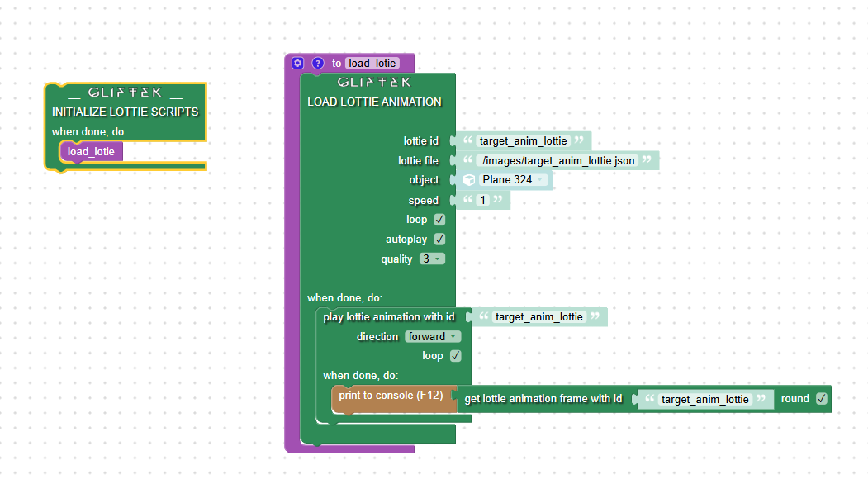This screenshot has width=868, height=484.
Task: Click id field in get lottie animation frame
Action: pos(704,400)
